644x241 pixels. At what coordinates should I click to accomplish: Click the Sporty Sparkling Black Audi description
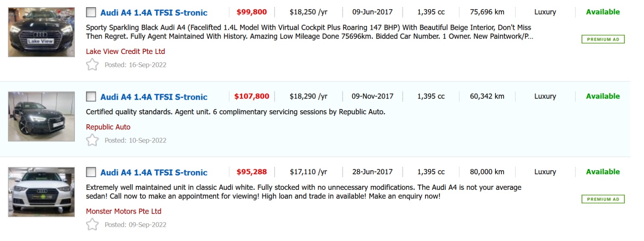click(309, 32)
